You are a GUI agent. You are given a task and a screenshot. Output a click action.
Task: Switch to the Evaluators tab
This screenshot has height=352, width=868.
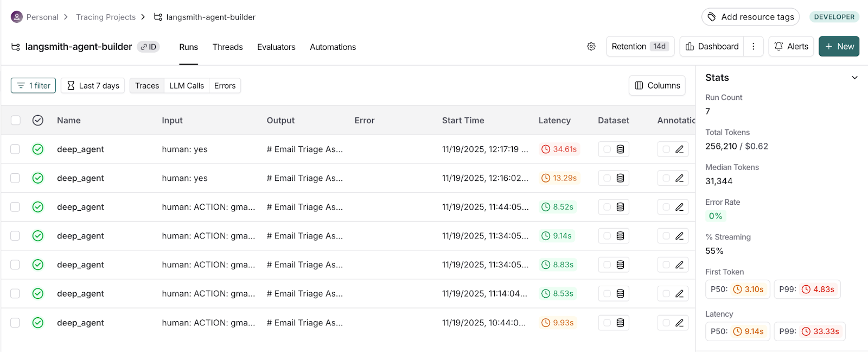tap(276, 47)
